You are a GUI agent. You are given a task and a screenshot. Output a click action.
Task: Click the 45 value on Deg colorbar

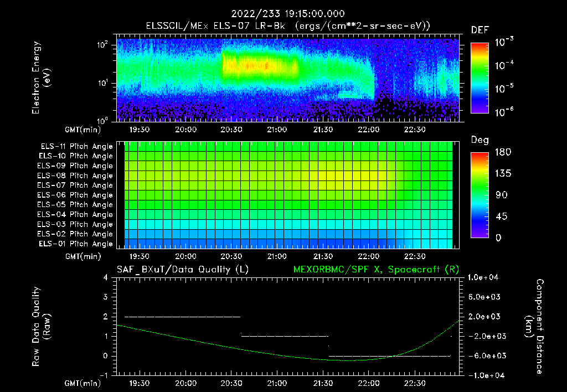[x=501, y=216]
